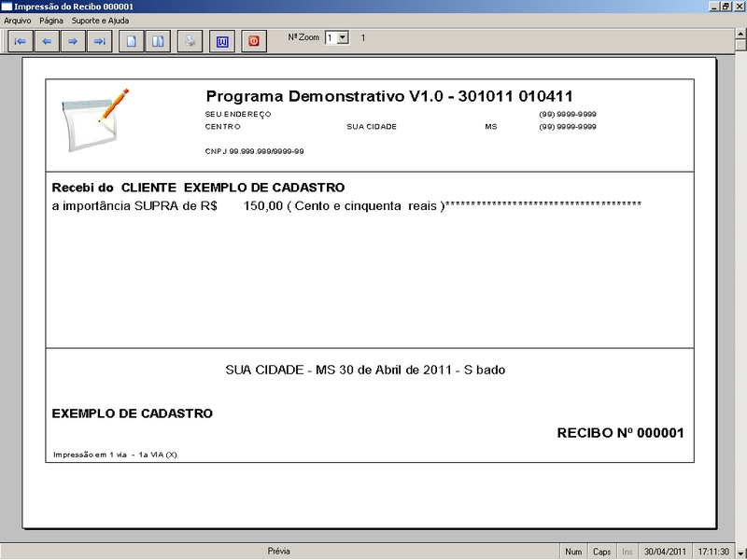The height and width of the screenshot is (560, 747).
Task: Go to the first page arrow icon
Action: pos(21,41)
